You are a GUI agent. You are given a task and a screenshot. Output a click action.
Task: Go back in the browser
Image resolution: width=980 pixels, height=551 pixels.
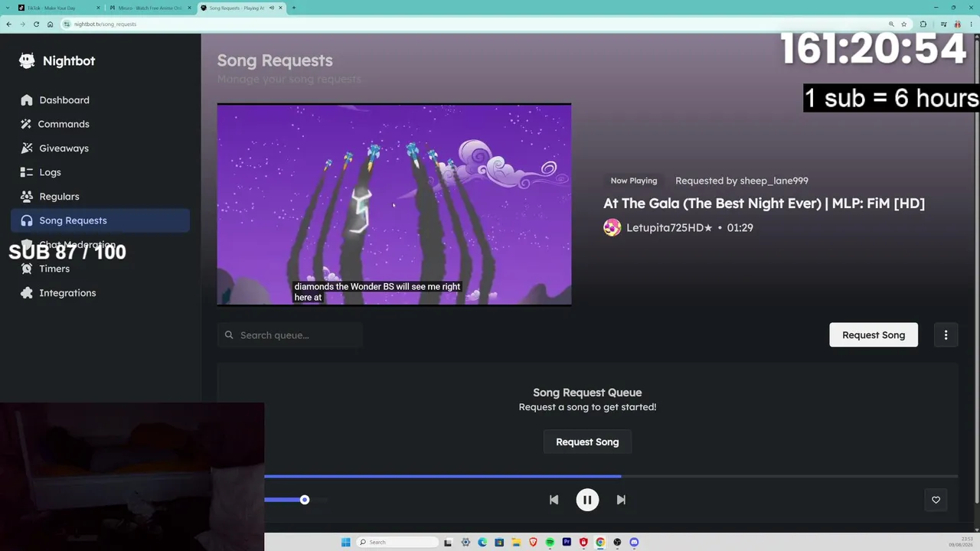[8, 24]
